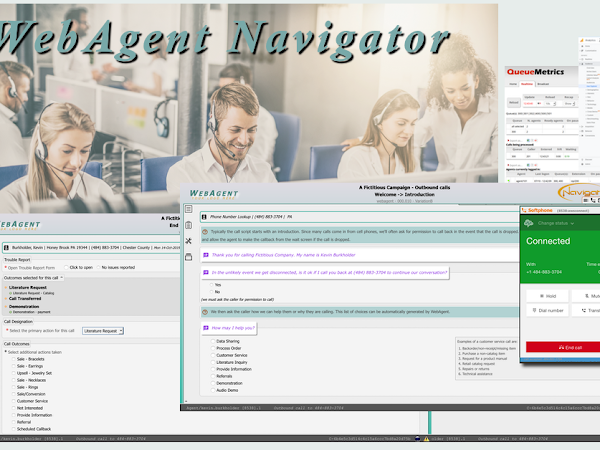Collapse 'Outcomes selected for this call' section
Screen dimensions: 600x450
62,278
